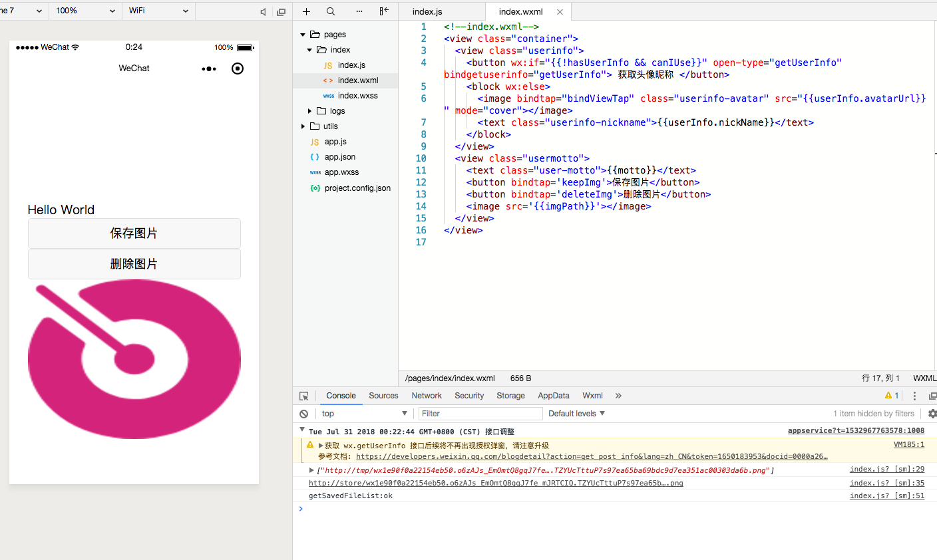
Task: Open the devtools three-dot menu
Action: pyautogui.click(x=914, y=396)
